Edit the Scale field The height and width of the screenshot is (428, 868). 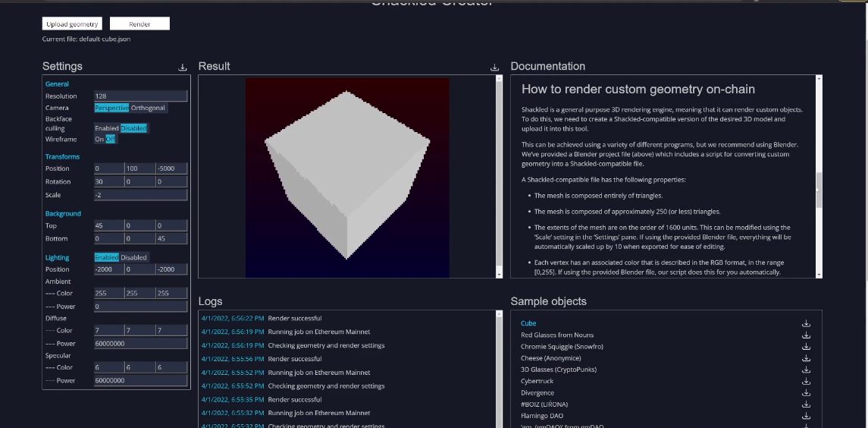140,195
